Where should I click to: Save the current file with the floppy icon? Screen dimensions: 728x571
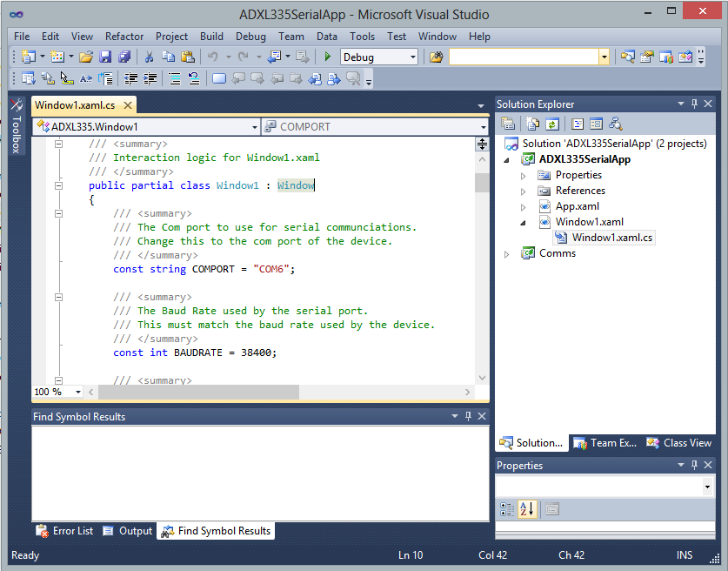(x=105, y=57)
